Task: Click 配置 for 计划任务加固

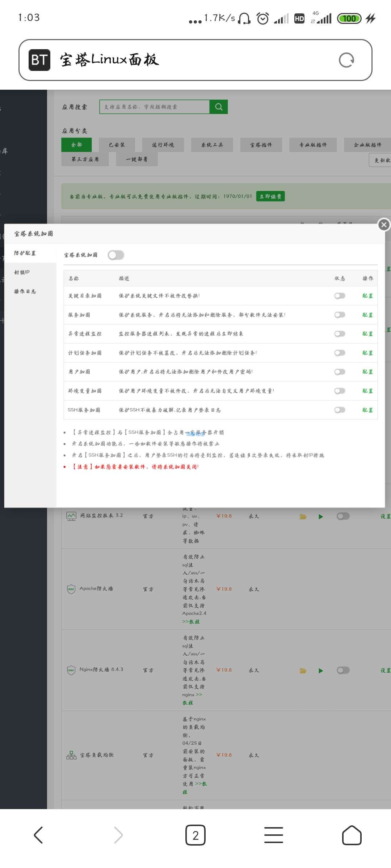Action: tap(368, 353)
